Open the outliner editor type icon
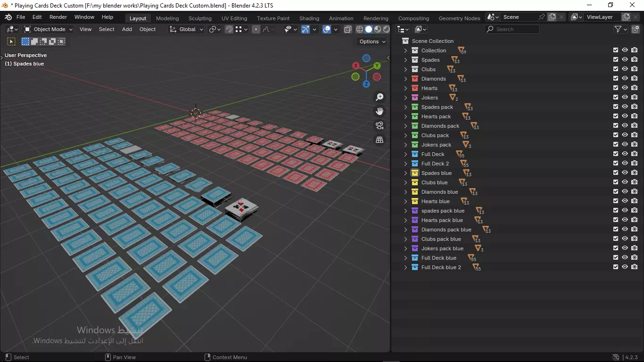Screen dimensions: 644x362 (403, 29)
